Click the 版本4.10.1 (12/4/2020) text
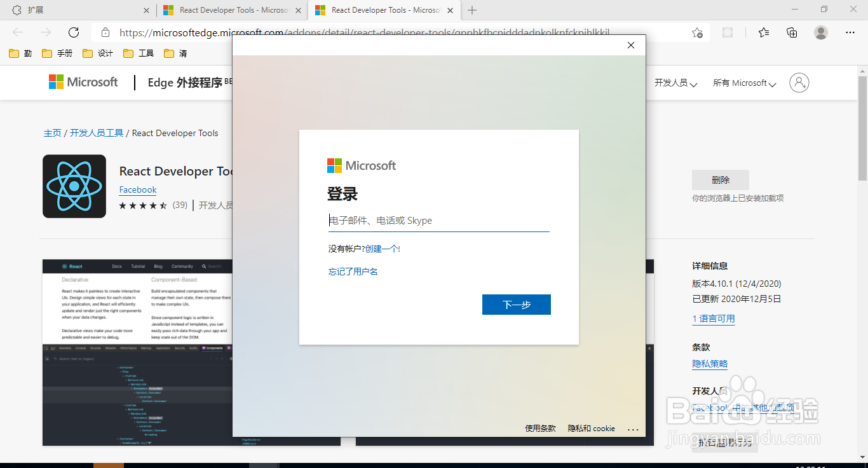Viewport: 868px width, 468px height. click(x=736, y=284)
